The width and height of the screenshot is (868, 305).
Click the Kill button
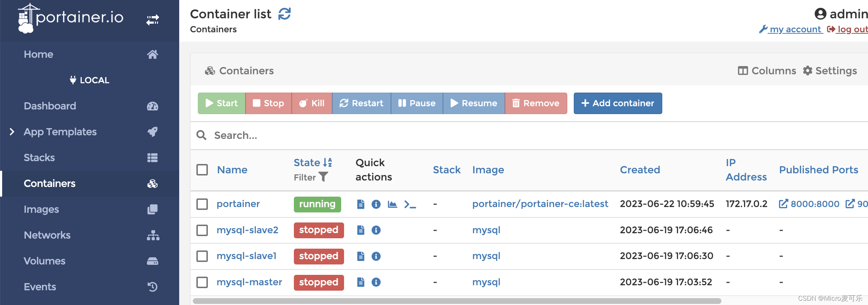(312, 103)
